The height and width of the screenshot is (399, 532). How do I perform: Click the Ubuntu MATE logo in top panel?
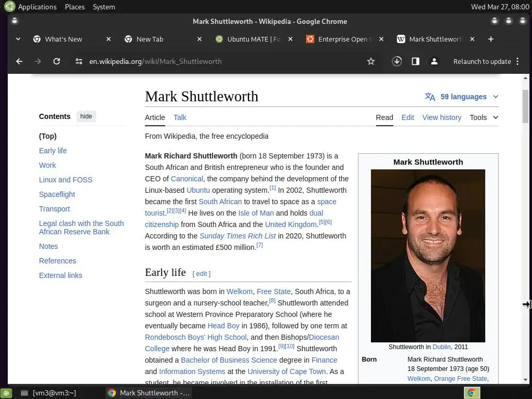9,6
